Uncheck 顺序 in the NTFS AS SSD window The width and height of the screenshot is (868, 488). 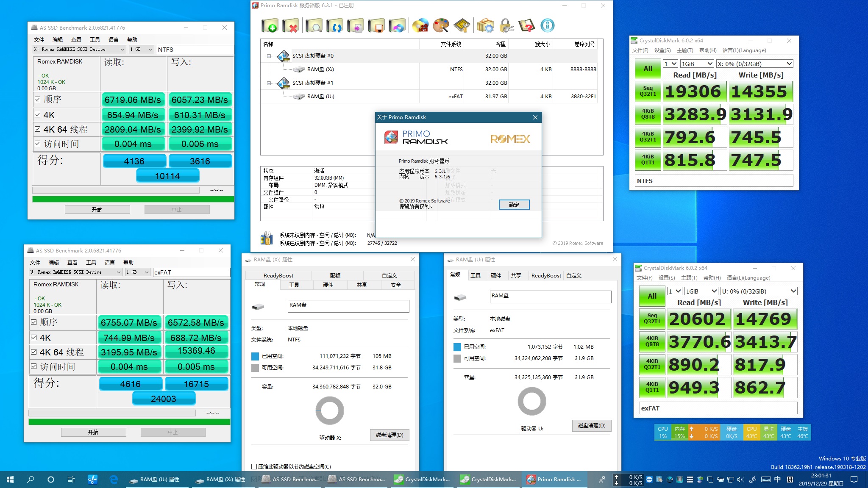38,100
